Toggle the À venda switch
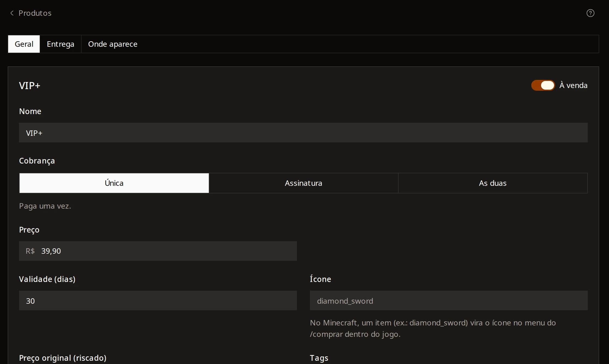 click(x=543, y=85)
